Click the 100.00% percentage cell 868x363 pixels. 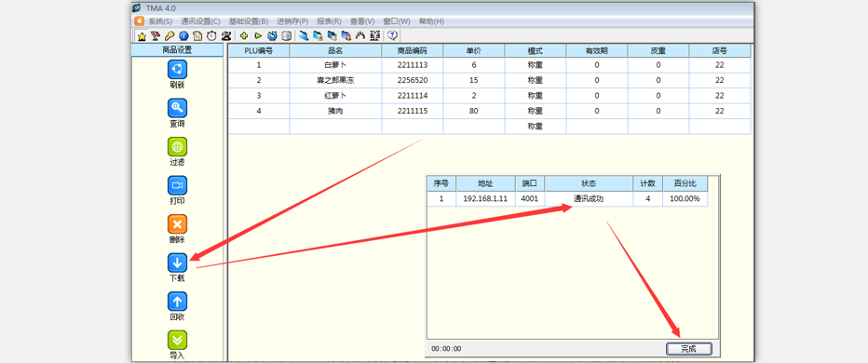pyautogui.click(x=685, y=198)
